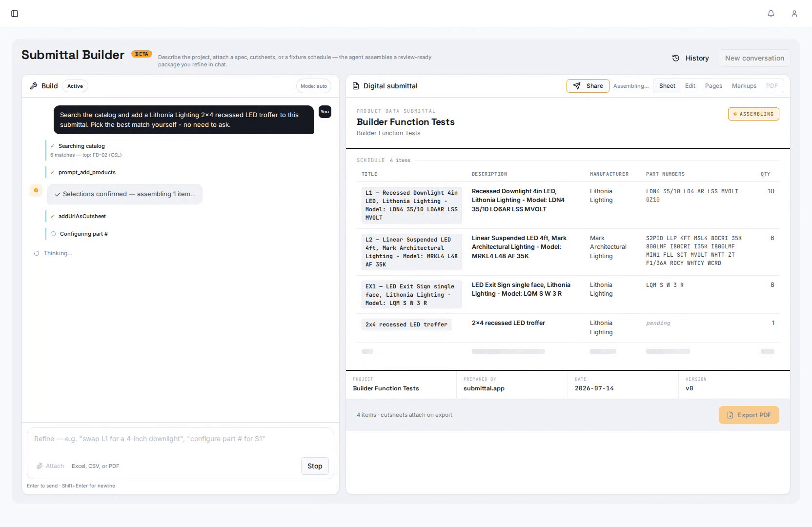Click the L1 Recessed Downlight title cell

click(x=411, y=205)
